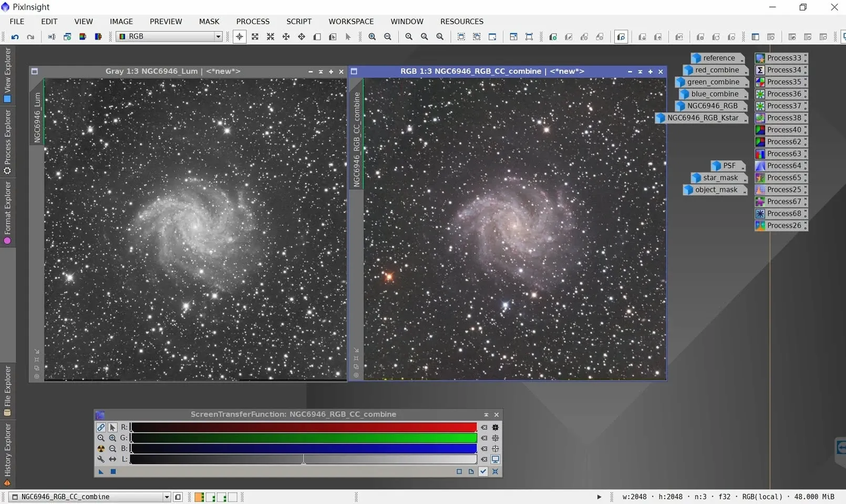Click the apply square in ScreenTransferFunction
The width and height of the screenshot is (846, 504).
[113, 471]
